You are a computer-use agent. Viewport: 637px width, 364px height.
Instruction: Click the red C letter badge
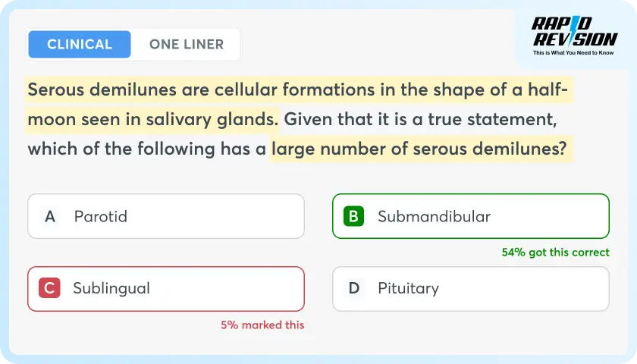49,288
